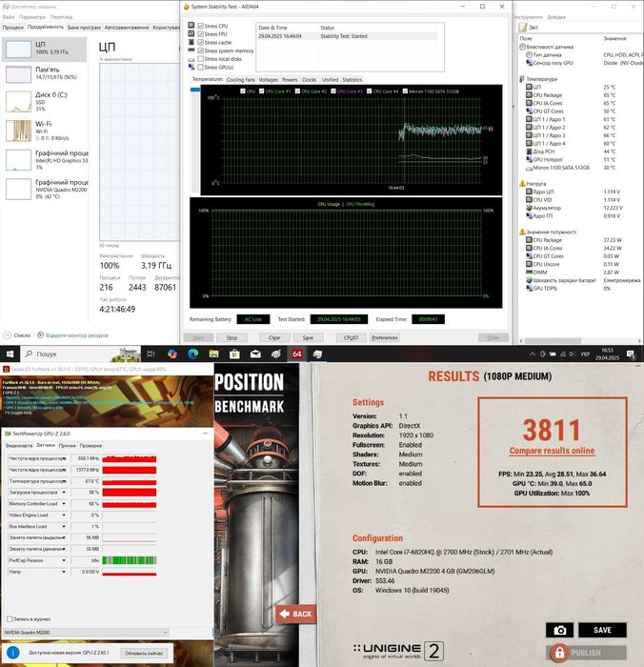Uncheck Stress system memory
This screenshot has width=644, height=667.
pos(200,51)
